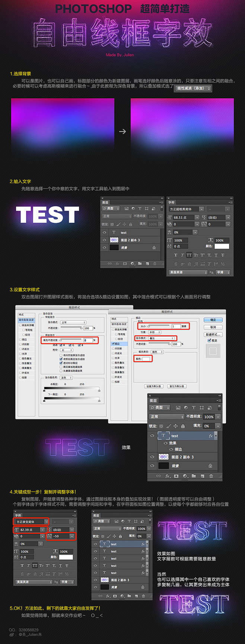The width and height of the screenshot is (245, 644).
Task: Click 图层 tab in the 描边 effect Layers panel
Action: click(153, 400)
